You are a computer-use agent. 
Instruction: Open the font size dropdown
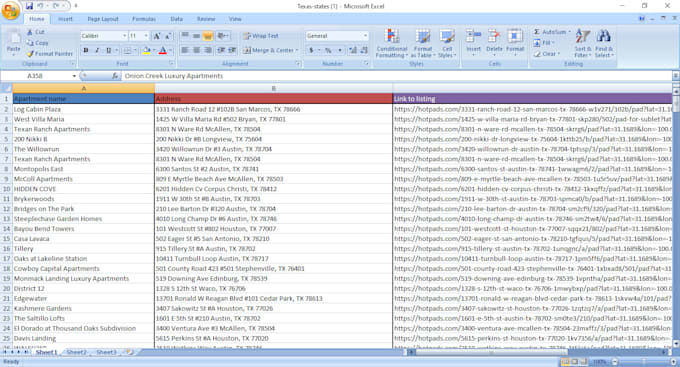(146, 36)
